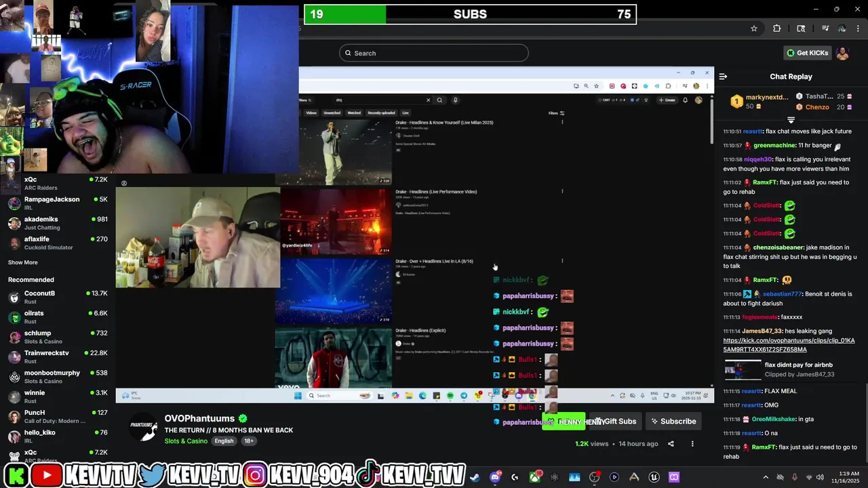Toggle taskbar microphone mute icon
The image size is (868, 488).
pyautogui.click(x=794, y=477)
